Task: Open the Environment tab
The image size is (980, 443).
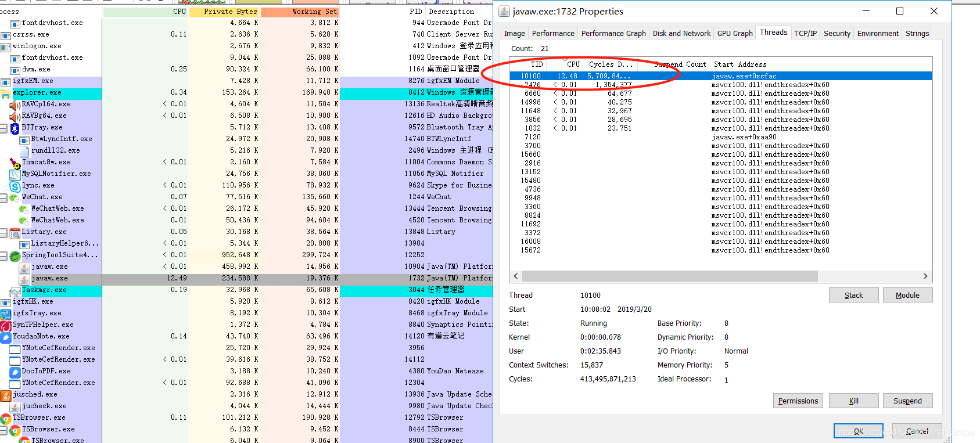Action: tap(878, 34)
